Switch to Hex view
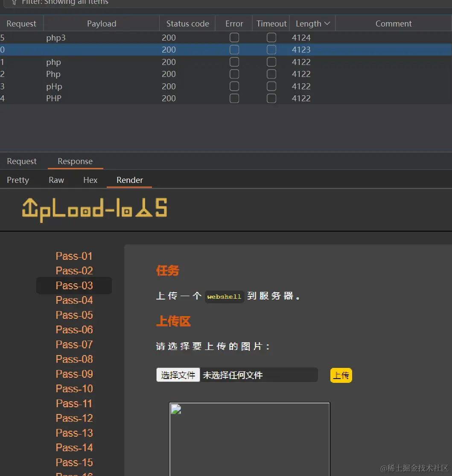The image size is (452, 476). 90,180
